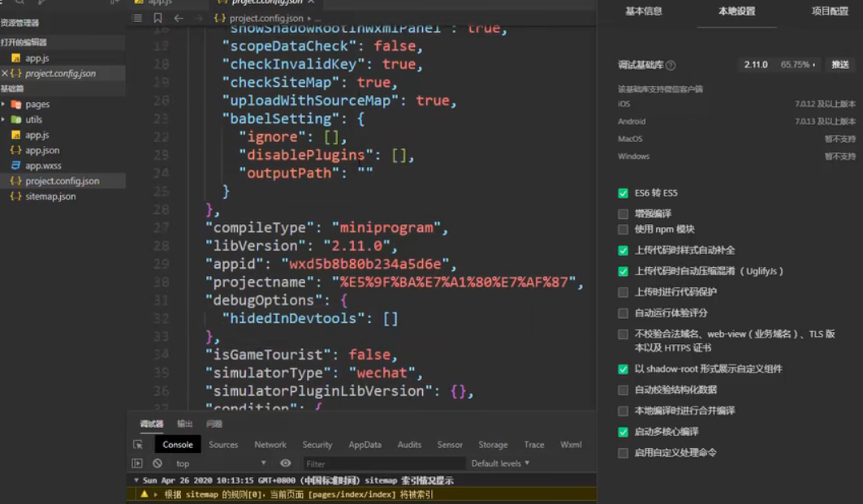Open the Wxml debugger tab
863x504 pixels.
click(571, 444)
